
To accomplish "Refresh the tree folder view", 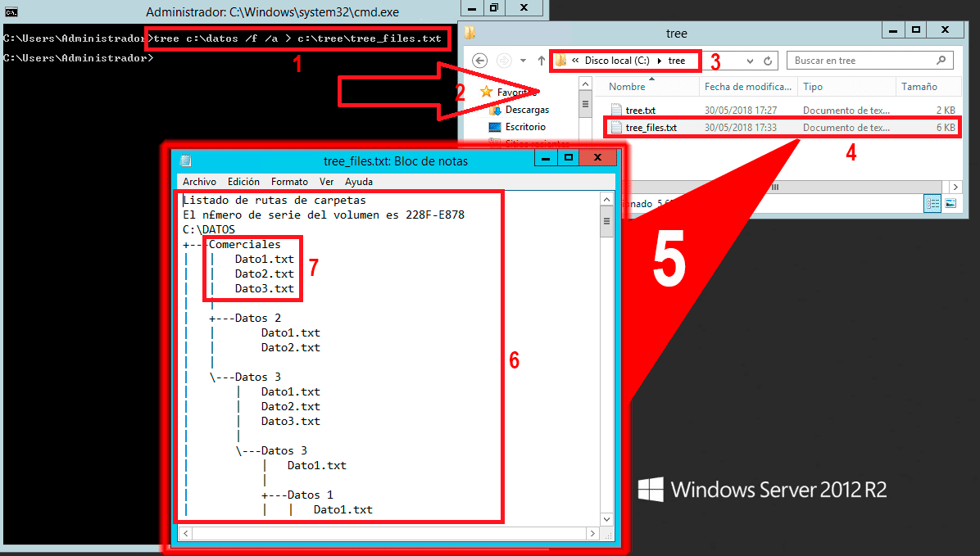I will pos(766,60).
